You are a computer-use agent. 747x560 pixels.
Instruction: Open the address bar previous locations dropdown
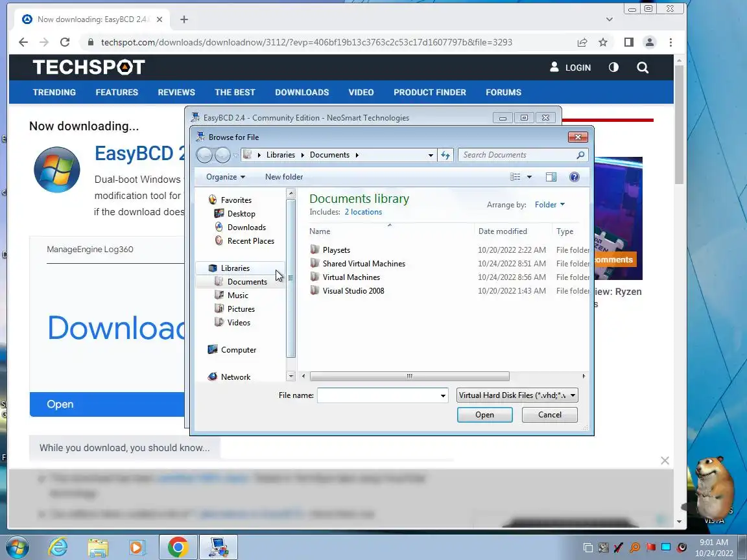pos(431,155)
